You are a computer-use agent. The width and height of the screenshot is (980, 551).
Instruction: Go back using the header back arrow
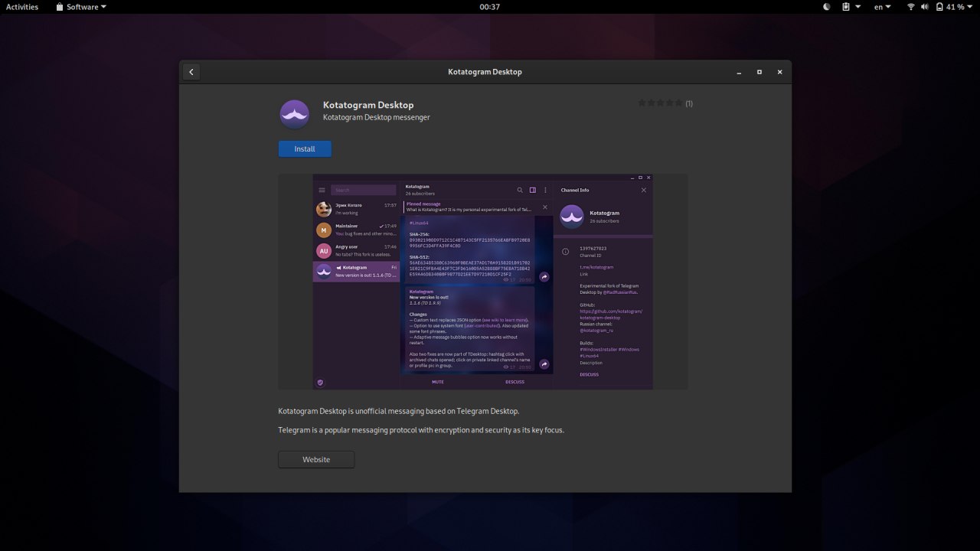[191, 72]
